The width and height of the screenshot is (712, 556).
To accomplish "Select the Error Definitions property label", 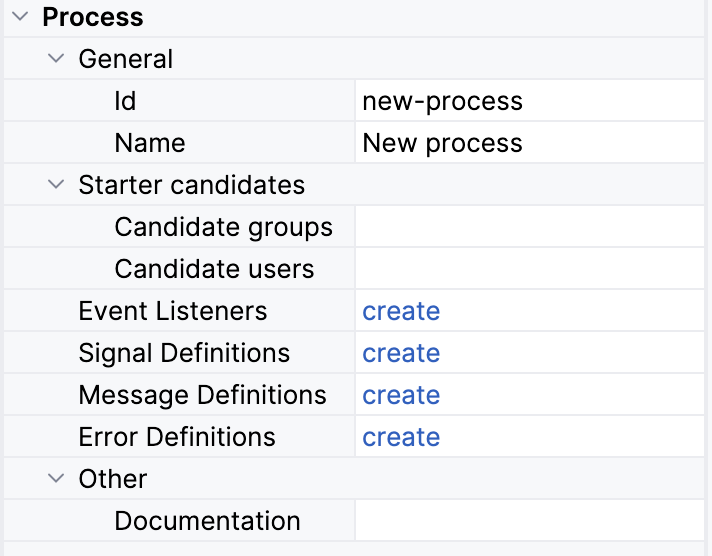I will pyautogui.click(x=177, y=437).
